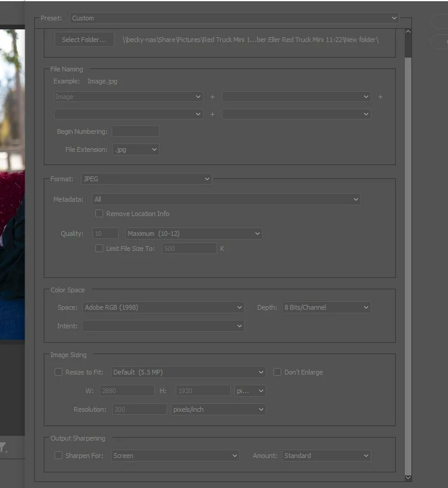Enable the Limit File Size To checkbox
This screenshot has width=448, height=488.
(x=99, y=249)
